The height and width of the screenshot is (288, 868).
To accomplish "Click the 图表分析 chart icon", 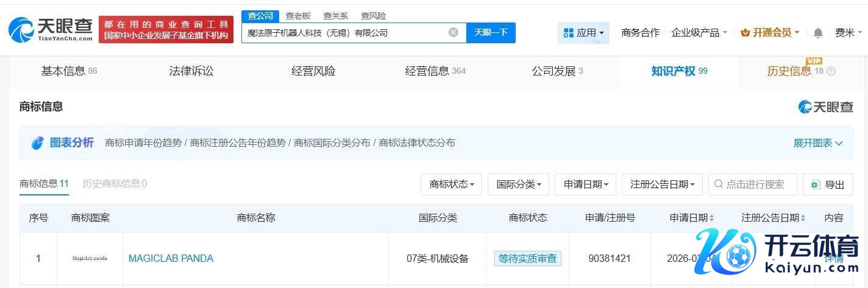I will (38, 143).
